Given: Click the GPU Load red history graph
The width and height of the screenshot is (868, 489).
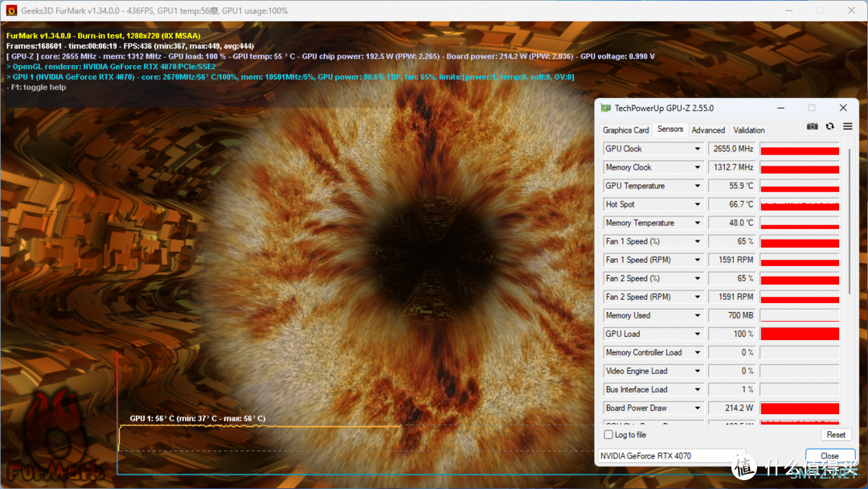Looking at the screenshot, I should 800,334.
